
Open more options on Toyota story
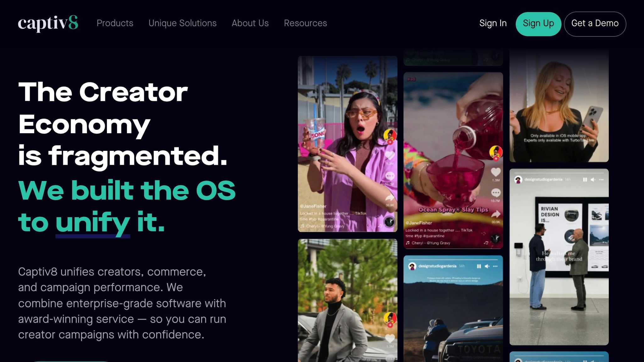[x=495, y=266]
